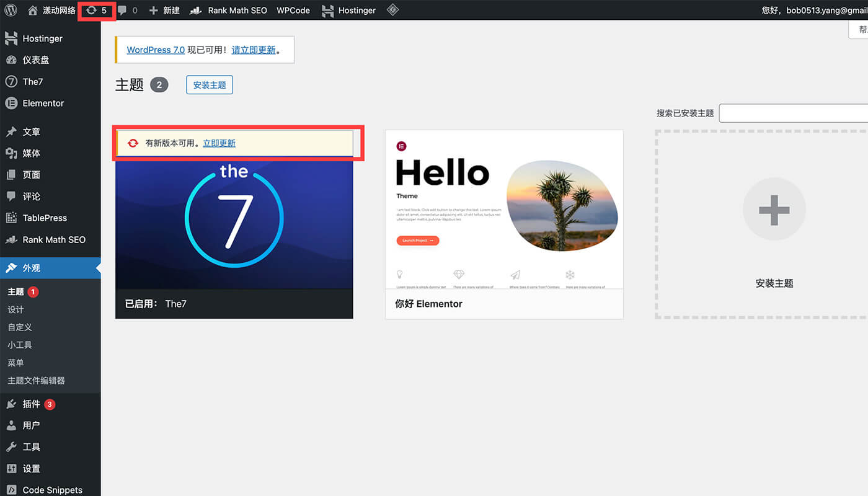The width and height of the screenshot is (868, 496).
Task: Click the Elementor sidebar icon
Action: pyautogui.click(x=11, y=104)
